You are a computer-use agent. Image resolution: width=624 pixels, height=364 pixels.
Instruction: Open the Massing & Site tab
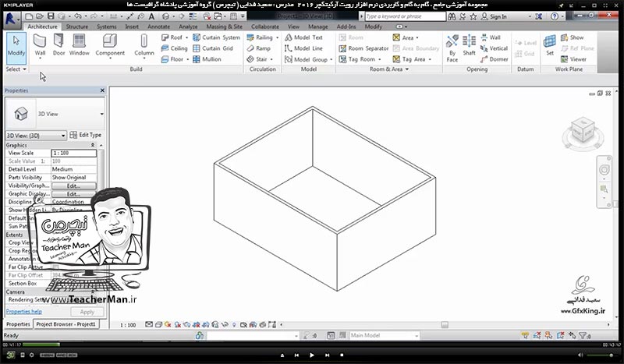click(224, 27)
